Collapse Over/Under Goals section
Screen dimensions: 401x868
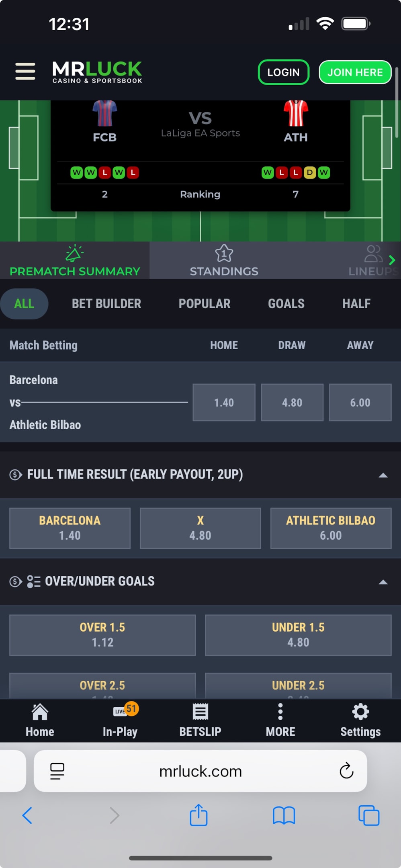383,582
